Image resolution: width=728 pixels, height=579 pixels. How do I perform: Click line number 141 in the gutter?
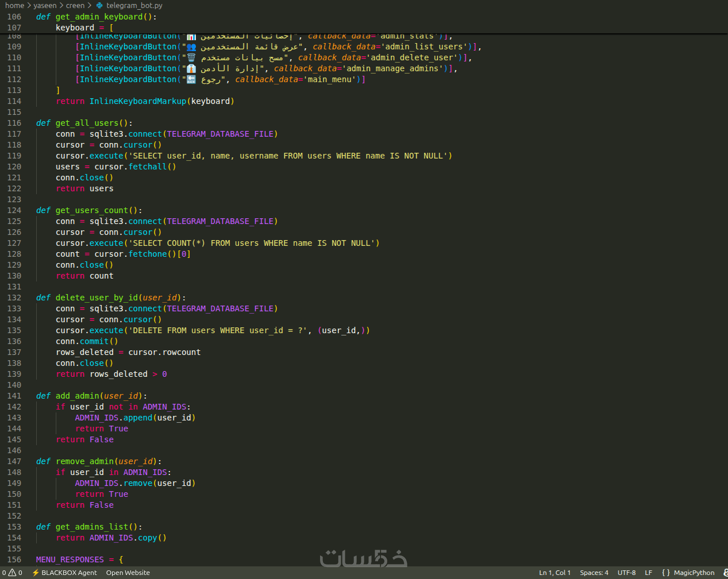point(14,396)
